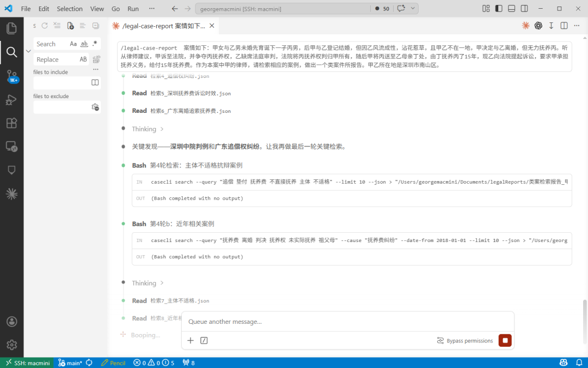Click Pencil status bar item
The height and width of the screenshot is (368, 588).
(113, 363)
